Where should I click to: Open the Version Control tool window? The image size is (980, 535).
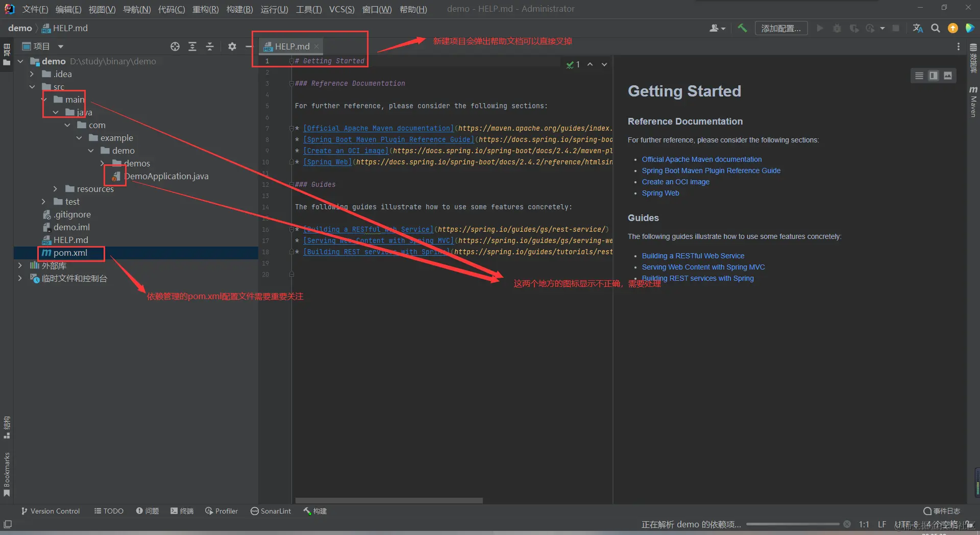coord(50,511)
